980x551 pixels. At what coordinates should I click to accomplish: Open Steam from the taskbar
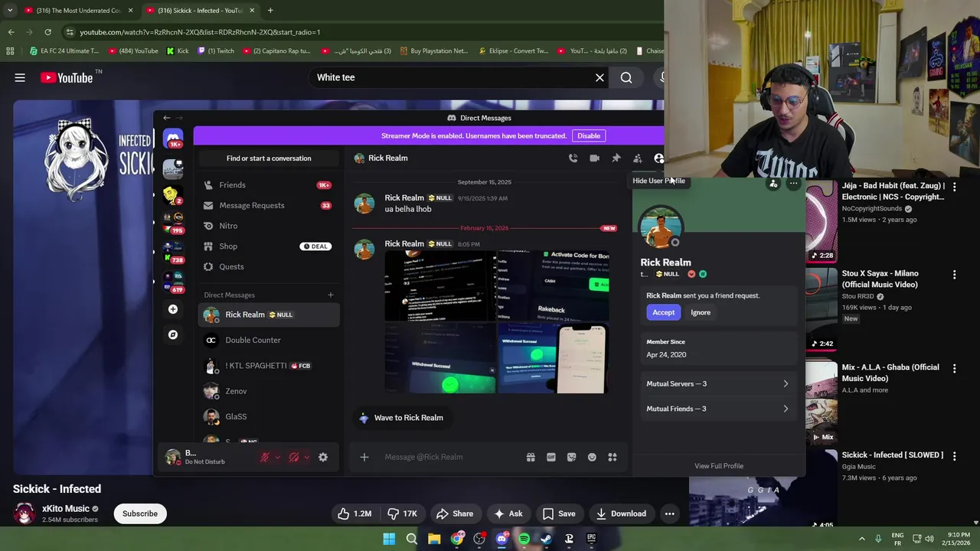546,539
